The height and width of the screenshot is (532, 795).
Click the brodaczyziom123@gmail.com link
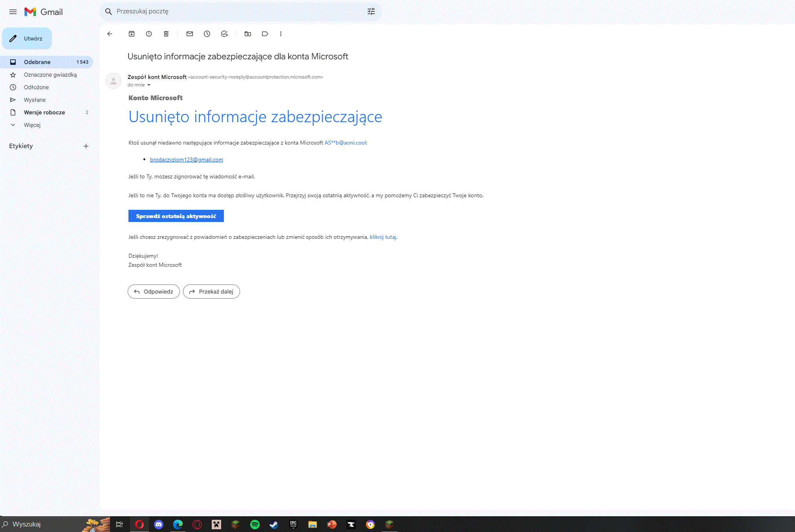(x=187, y=160)
